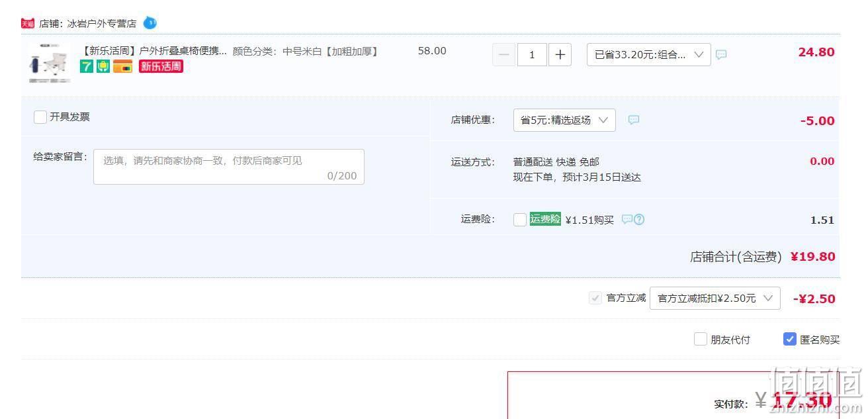Click the store discount amount -5.00
Image resolution: width=868 pixels, height=419 pixels.
point(818,121)
